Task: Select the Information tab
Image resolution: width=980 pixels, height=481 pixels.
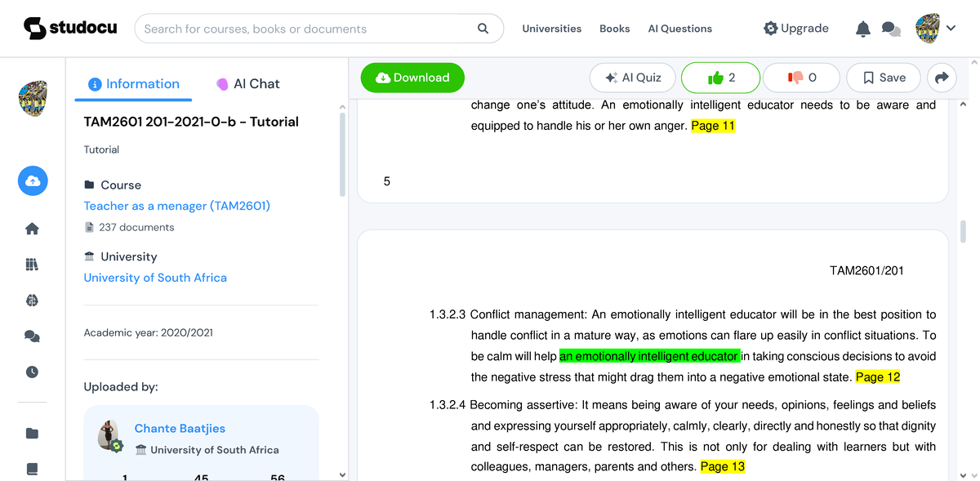Action: 133,83
